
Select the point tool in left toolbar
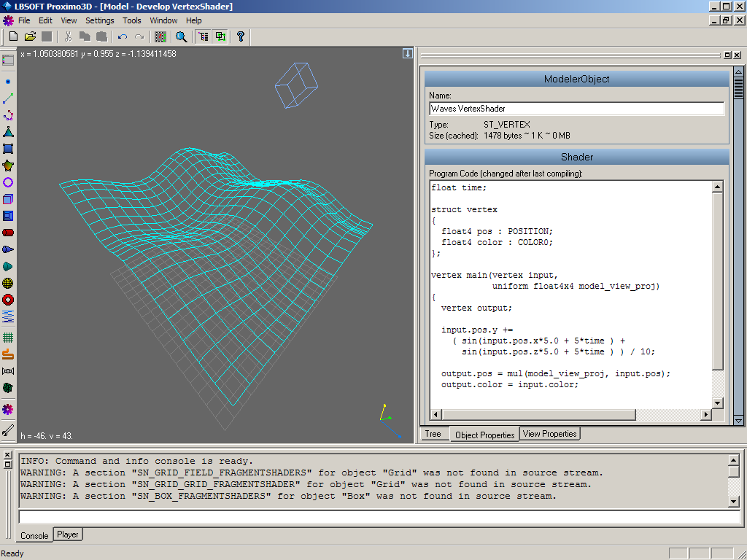(x=8, y=82)
